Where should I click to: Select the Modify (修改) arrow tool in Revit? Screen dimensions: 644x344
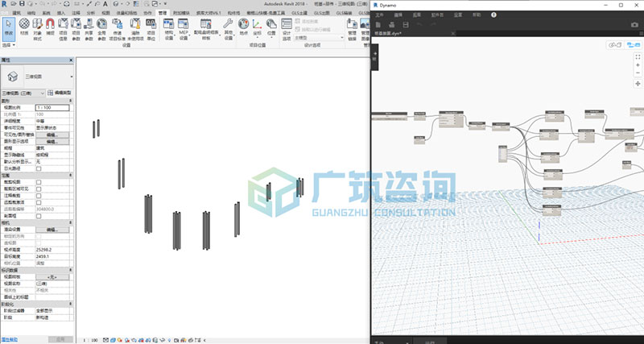pyautogui.click(x=9, y=29)
